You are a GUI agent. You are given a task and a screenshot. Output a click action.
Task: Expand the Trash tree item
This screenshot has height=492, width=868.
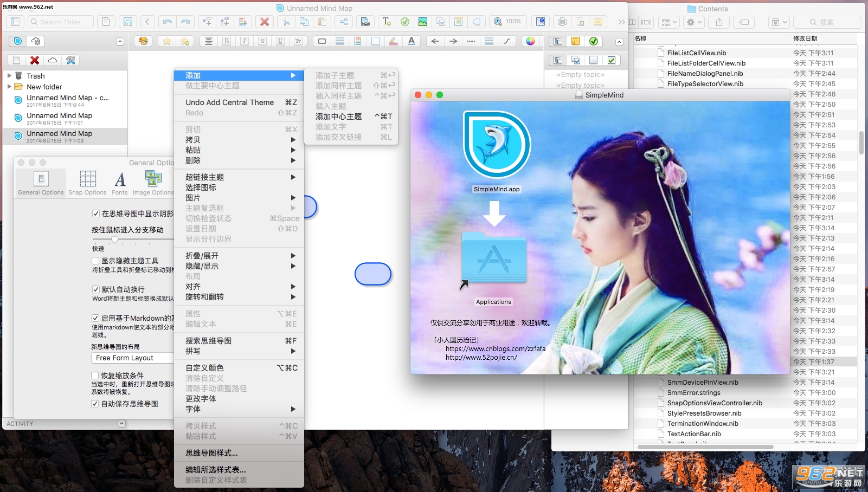click(x=9, y=76)
